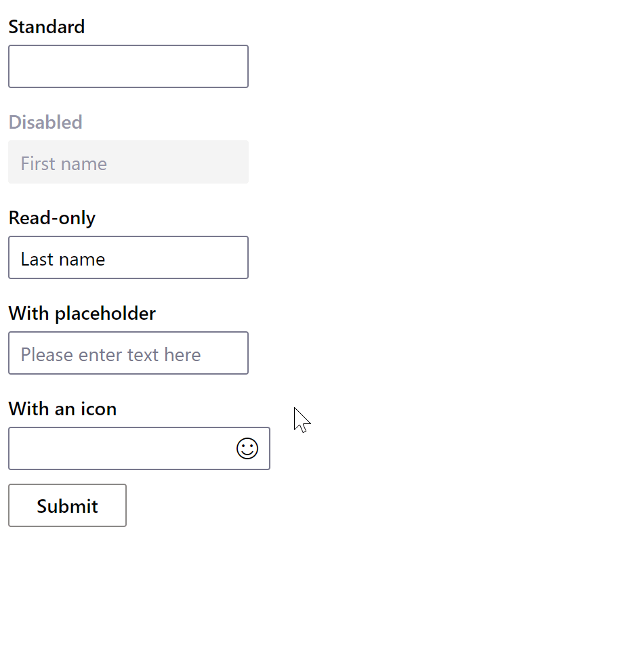Tap the emoji icon inside the text box
Screen dimensions: 637x672
(x=247, y=448)
